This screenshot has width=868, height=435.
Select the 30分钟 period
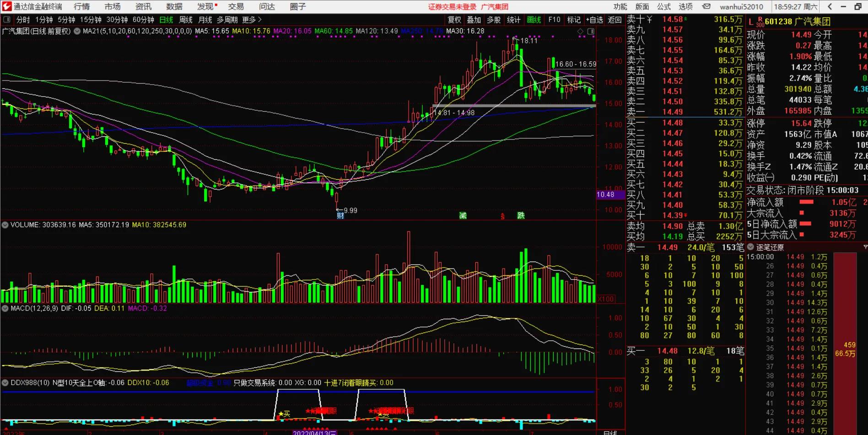pyautogui.click(x=117, y=20)
